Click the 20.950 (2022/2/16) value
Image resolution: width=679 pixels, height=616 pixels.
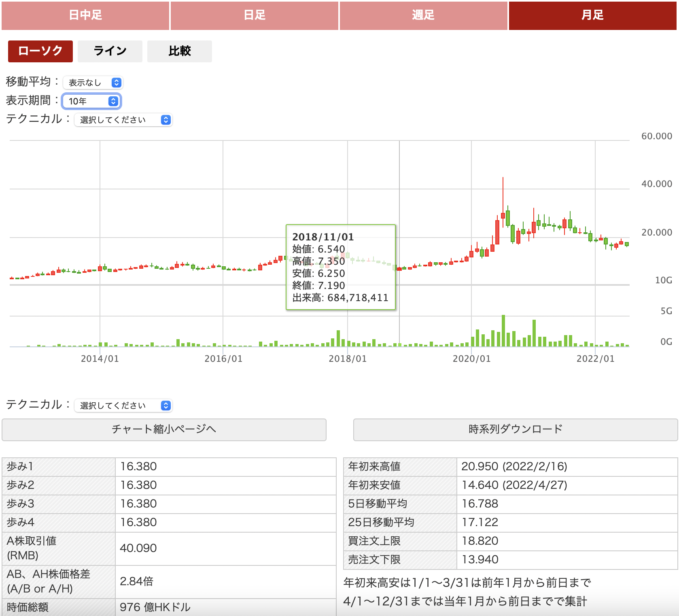click(514, 467)
